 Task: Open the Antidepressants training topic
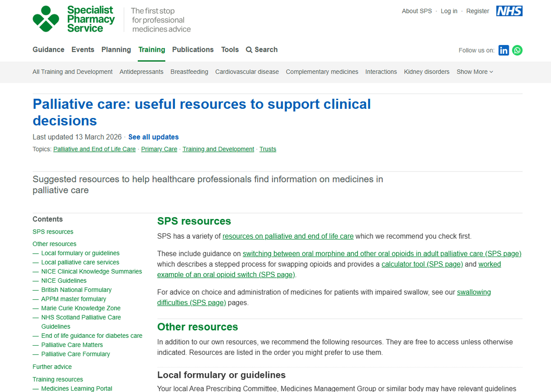141,72
